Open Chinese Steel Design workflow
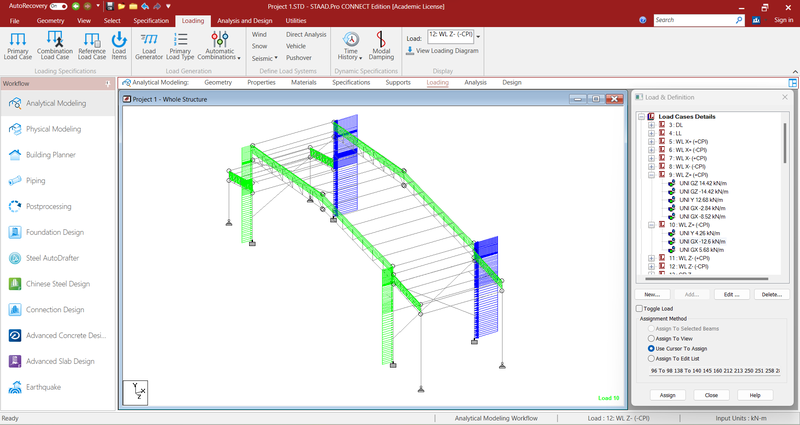 pyautogui.click(x=58, y=284)
